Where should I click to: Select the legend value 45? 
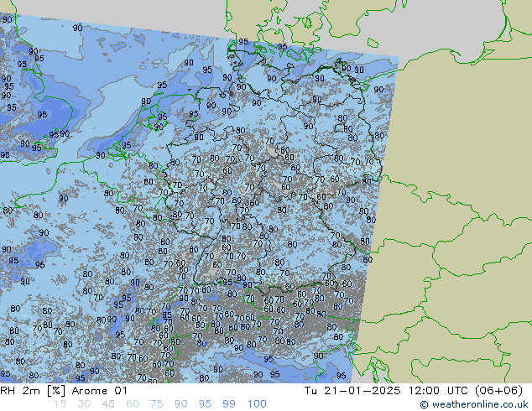click(x=108, y=404)
